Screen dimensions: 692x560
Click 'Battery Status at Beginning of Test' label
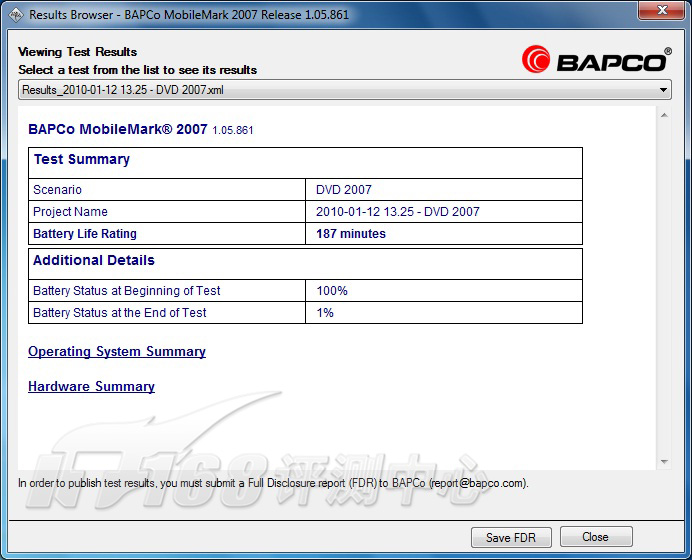[x=127, y=291]
